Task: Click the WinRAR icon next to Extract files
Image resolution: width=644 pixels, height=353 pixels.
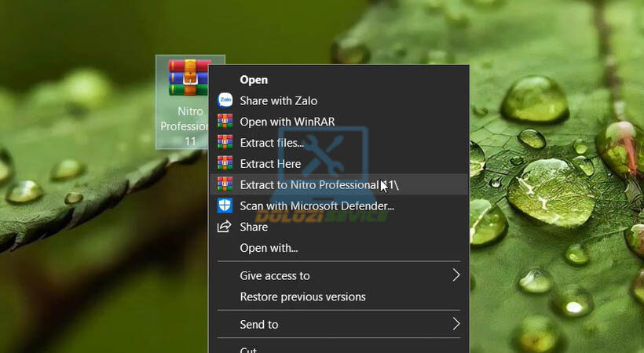Action: tap(225, 143)
